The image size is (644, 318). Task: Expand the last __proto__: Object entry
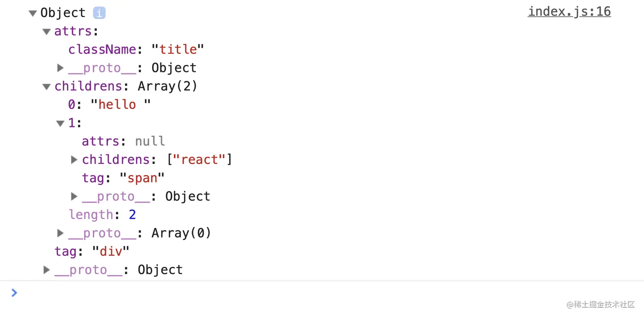coord(47,270)
